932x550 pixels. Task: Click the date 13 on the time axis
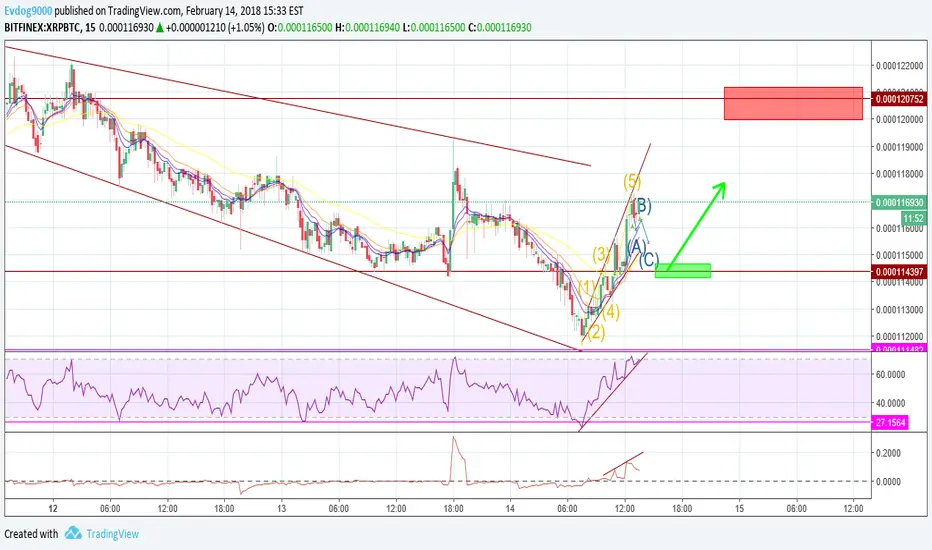point(281,508)
